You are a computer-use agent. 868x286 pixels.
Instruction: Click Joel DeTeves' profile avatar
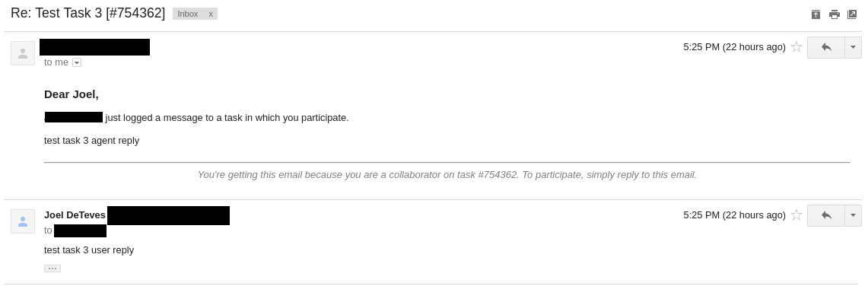tap(23, 221)
